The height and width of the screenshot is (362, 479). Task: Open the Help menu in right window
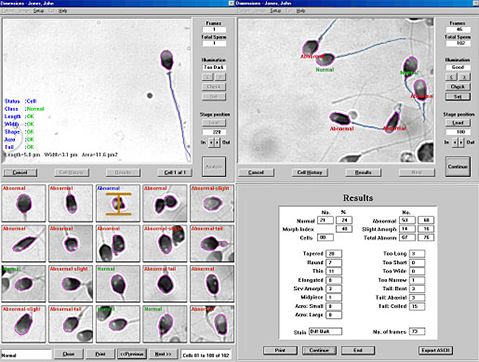point(301,11)
